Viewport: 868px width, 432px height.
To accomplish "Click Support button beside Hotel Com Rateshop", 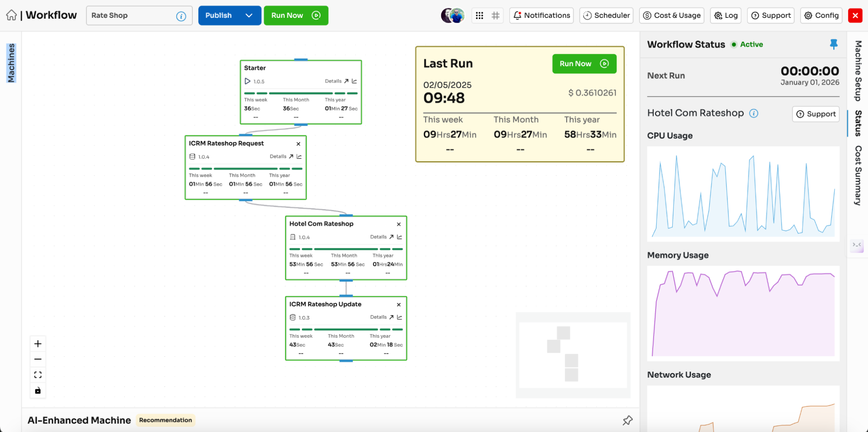I will 815,114.
